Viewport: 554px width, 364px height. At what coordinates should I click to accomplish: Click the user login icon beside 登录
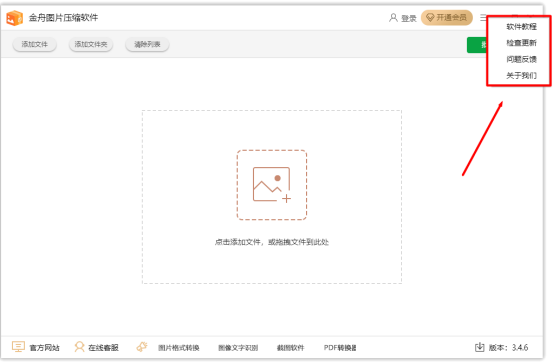click(393, 18)
